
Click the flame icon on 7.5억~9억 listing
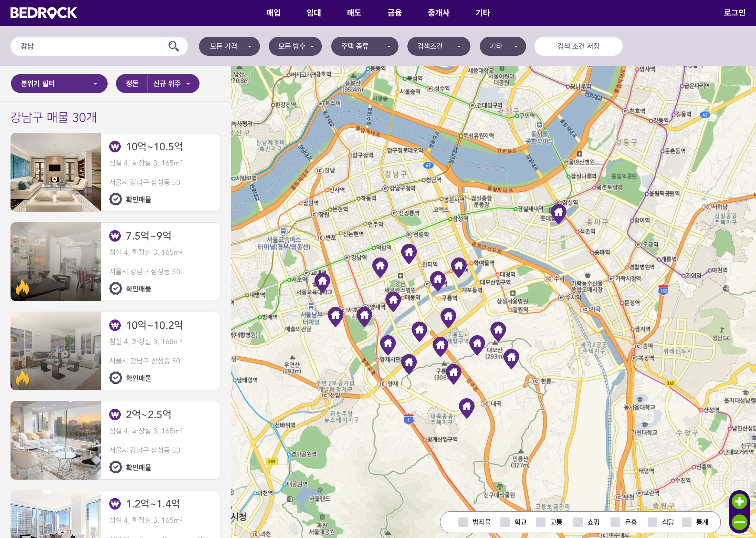point(22,287)
